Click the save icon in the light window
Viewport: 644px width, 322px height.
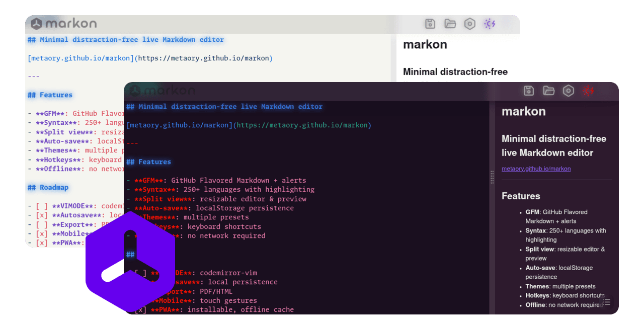pyautogui.click(x=430, y=24)
